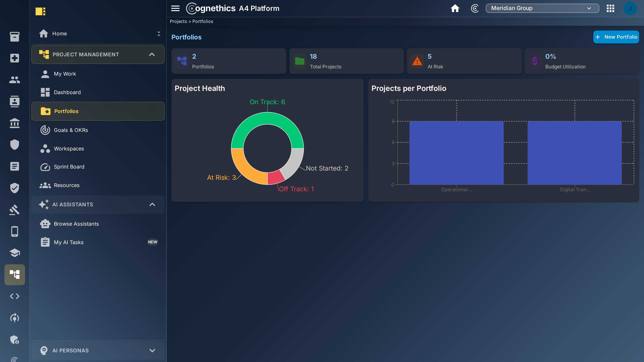The width and height of the screenshot is (644, 362).
Task: Open the user avatar J menu
Action: (x=630, y=8)
